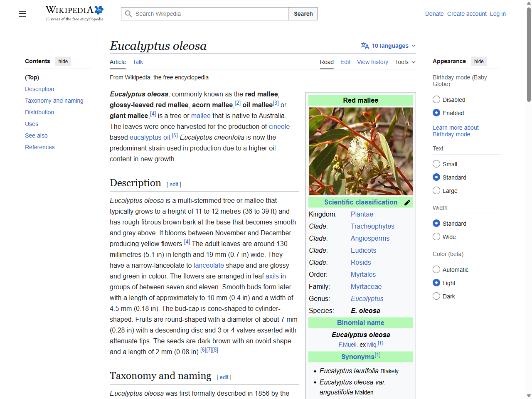Click the Donate link
The image size is (532, 399).
[x=434, y=14]
